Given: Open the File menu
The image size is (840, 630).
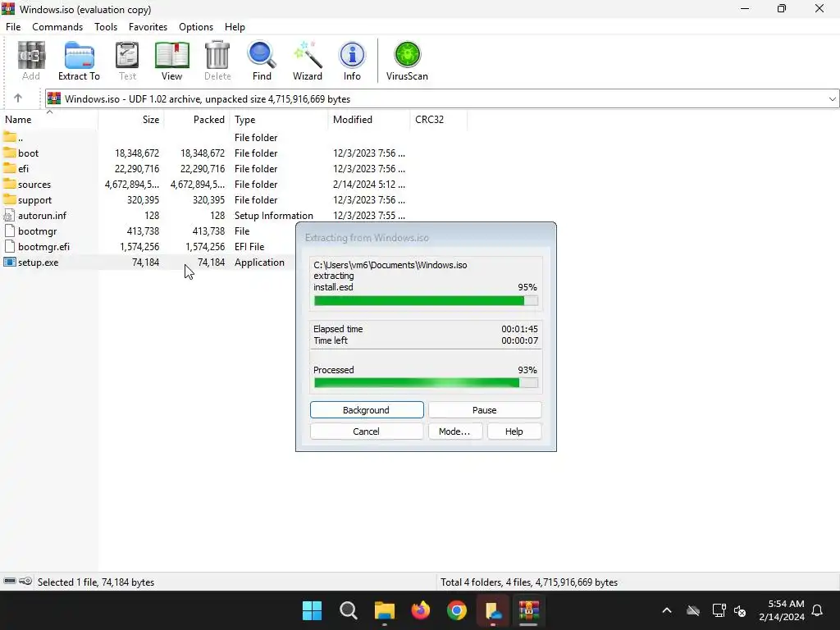Looking at the screenshot, I should (13, 27).
